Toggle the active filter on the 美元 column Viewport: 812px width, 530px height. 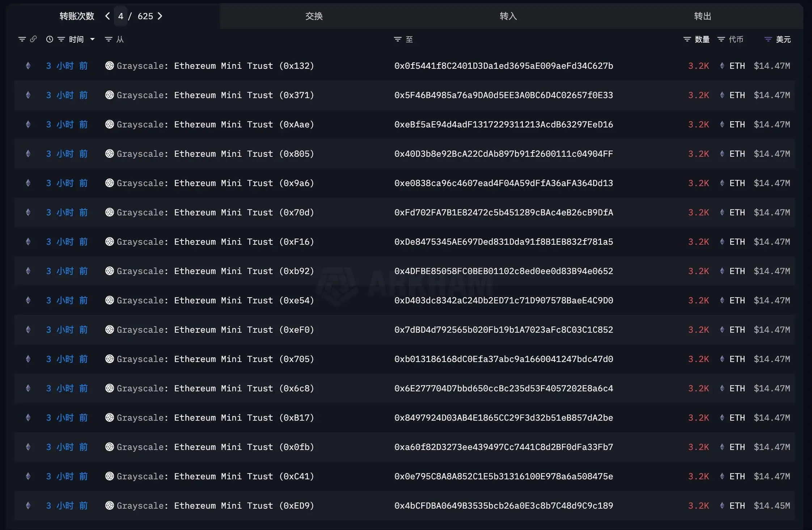[767, 39]
